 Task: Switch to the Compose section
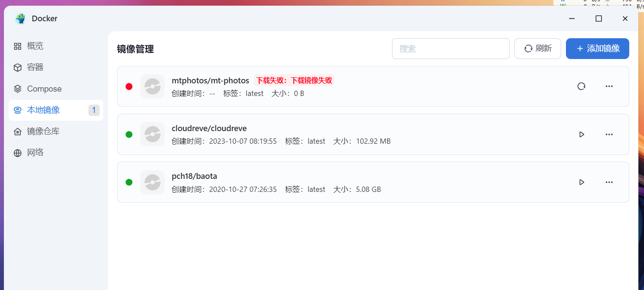coord(56,89)
